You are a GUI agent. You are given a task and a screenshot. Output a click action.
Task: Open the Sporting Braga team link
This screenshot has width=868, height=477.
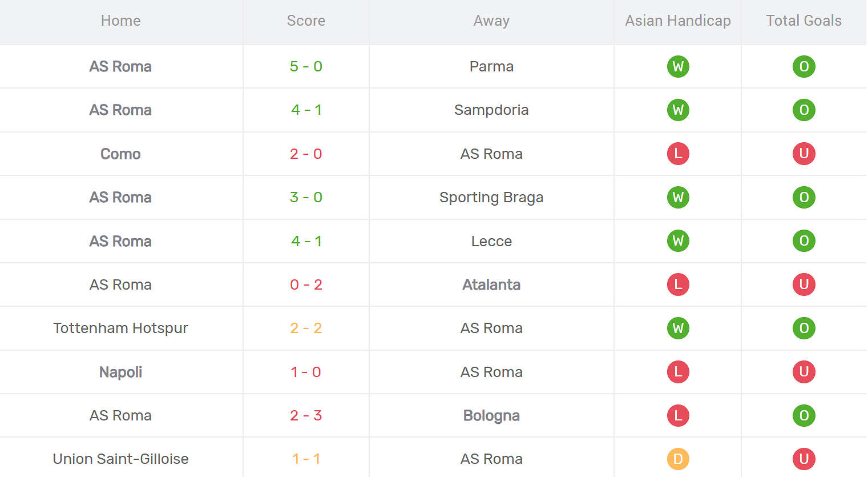(x=491, y=197)
